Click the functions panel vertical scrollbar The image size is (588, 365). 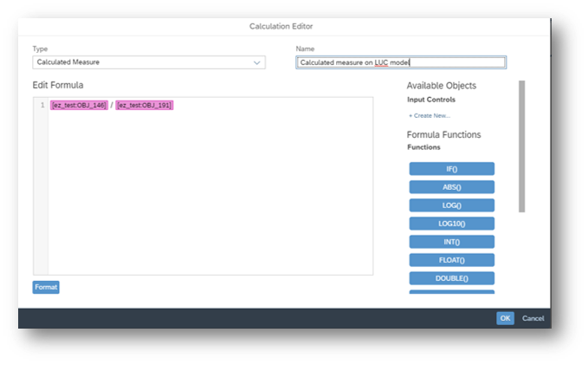tap(521, 147)
